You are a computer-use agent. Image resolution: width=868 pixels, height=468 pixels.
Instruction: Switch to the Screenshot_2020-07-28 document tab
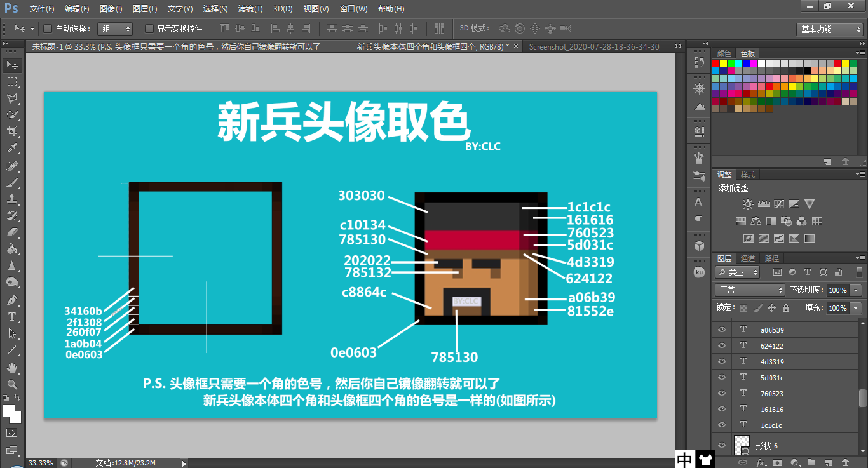(594, 46)
